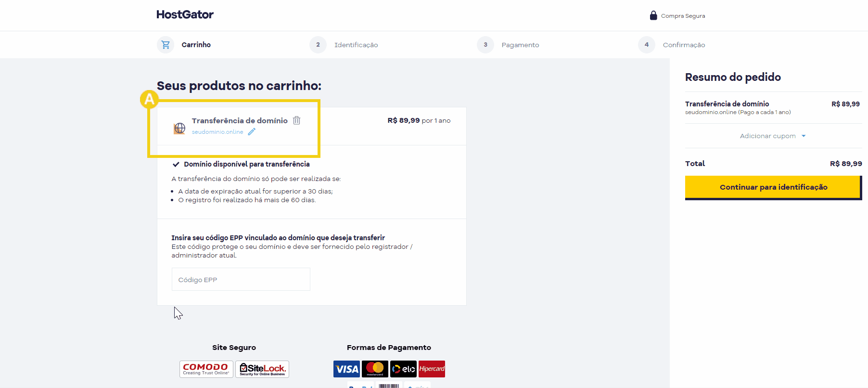Click the COMODO security seal
The image size is (868, 388).
206,369
